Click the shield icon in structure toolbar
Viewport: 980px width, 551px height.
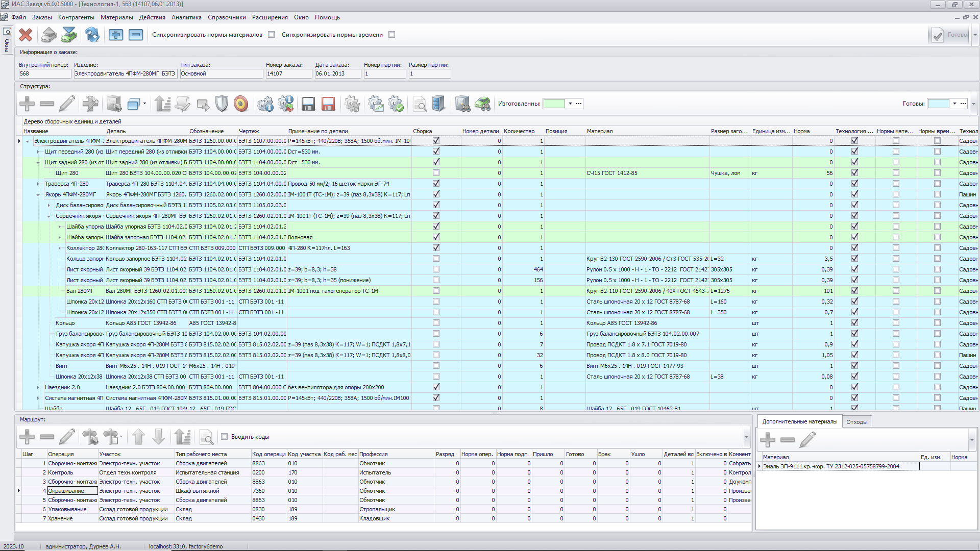point(222,104)
